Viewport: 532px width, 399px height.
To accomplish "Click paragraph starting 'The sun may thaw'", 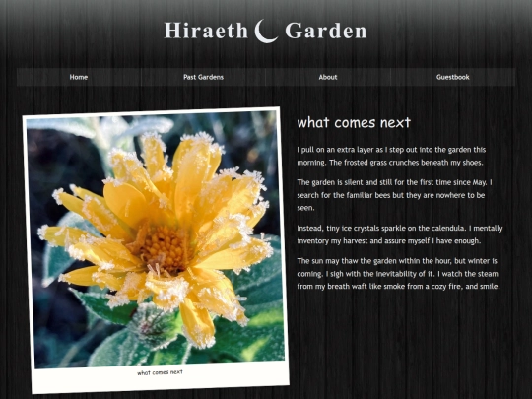I will tap(399, 274).
